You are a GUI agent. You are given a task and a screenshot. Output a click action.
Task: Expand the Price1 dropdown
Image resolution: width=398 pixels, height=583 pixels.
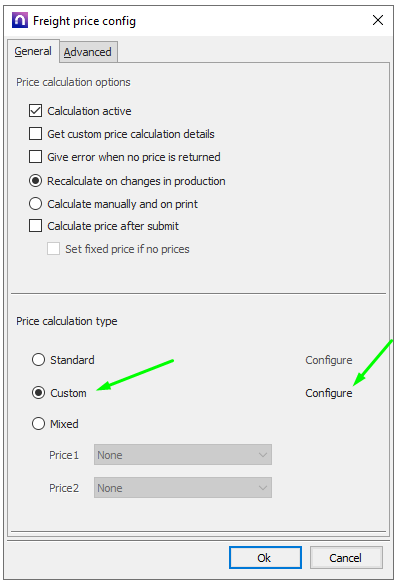183,455
